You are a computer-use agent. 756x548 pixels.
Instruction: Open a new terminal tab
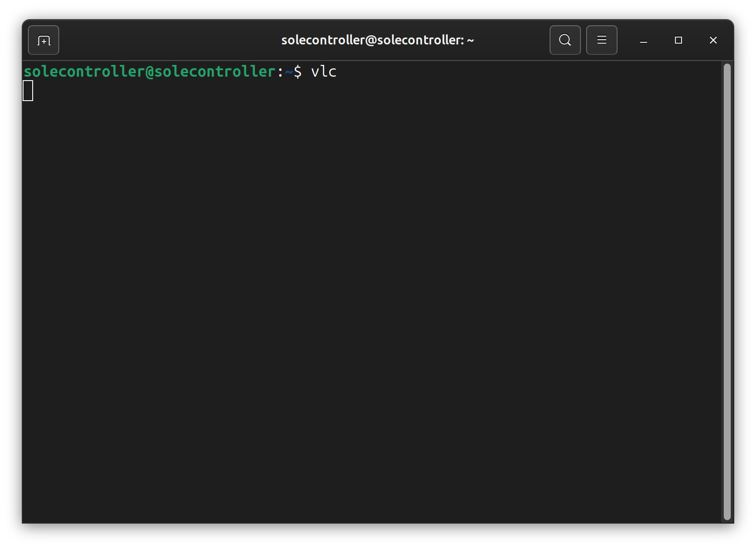pos(44,40)
